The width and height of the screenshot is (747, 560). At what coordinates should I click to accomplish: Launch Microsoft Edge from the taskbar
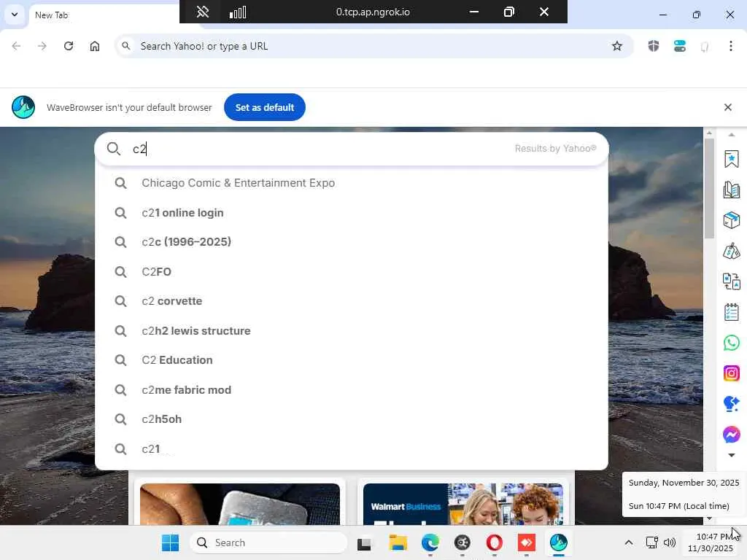(x=430, y=542)
